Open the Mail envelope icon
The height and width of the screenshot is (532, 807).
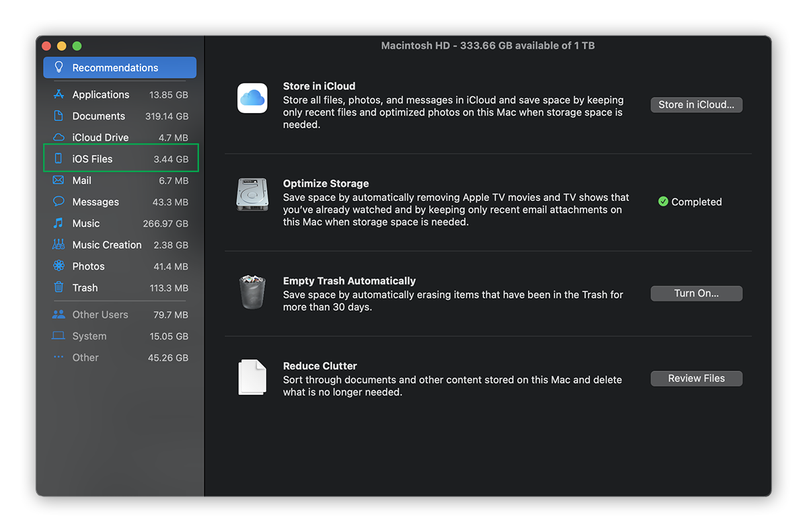[59, 180]
